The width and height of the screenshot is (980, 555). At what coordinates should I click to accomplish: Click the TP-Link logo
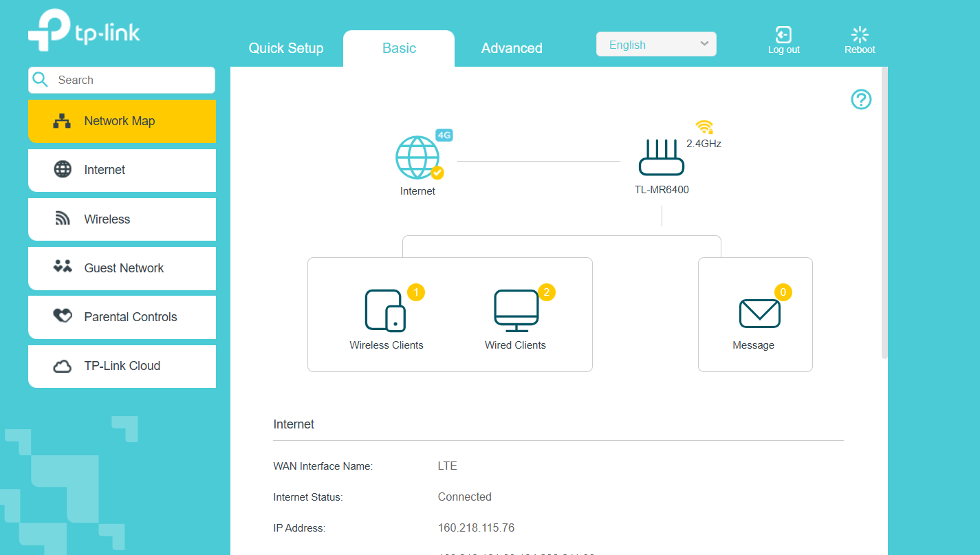click(84, 30)
